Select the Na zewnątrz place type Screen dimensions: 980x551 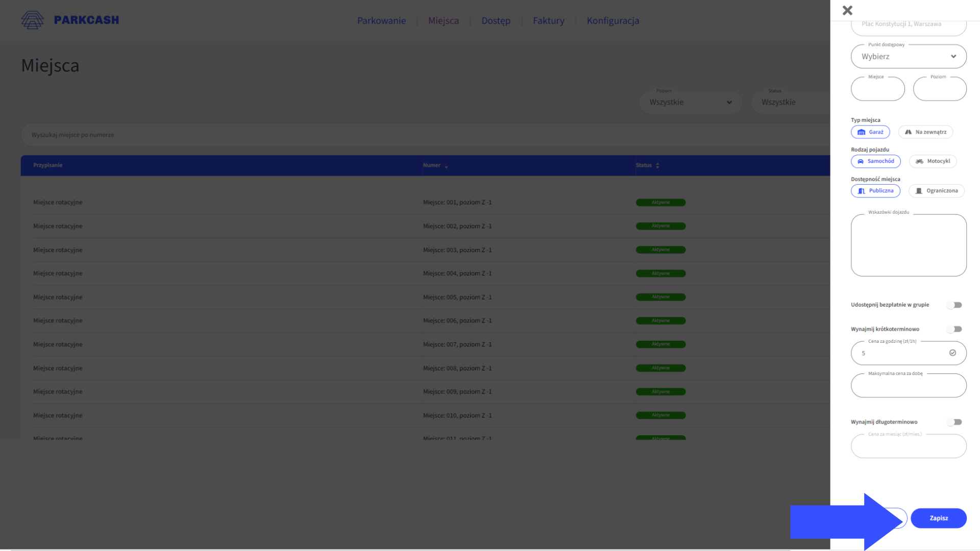click(925, 132)
